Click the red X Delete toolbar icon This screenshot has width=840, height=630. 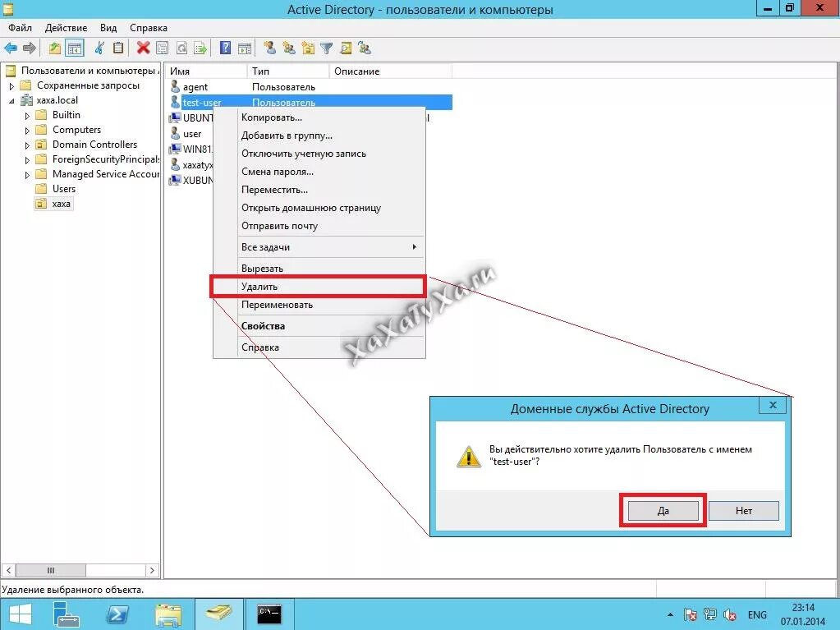(143, 48)
